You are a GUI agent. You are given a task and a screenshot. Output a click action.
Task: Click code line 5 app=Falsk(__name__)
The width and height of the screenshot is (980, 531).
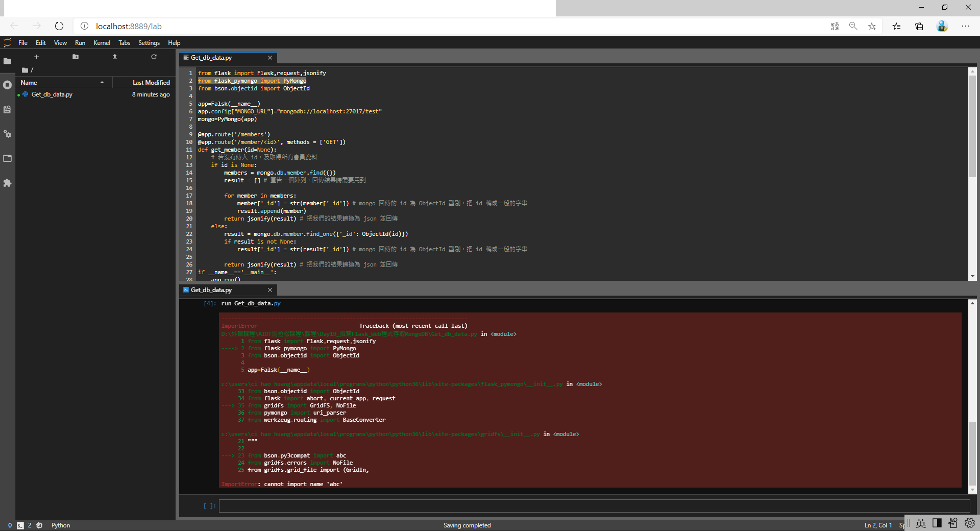tap(229, 104)
